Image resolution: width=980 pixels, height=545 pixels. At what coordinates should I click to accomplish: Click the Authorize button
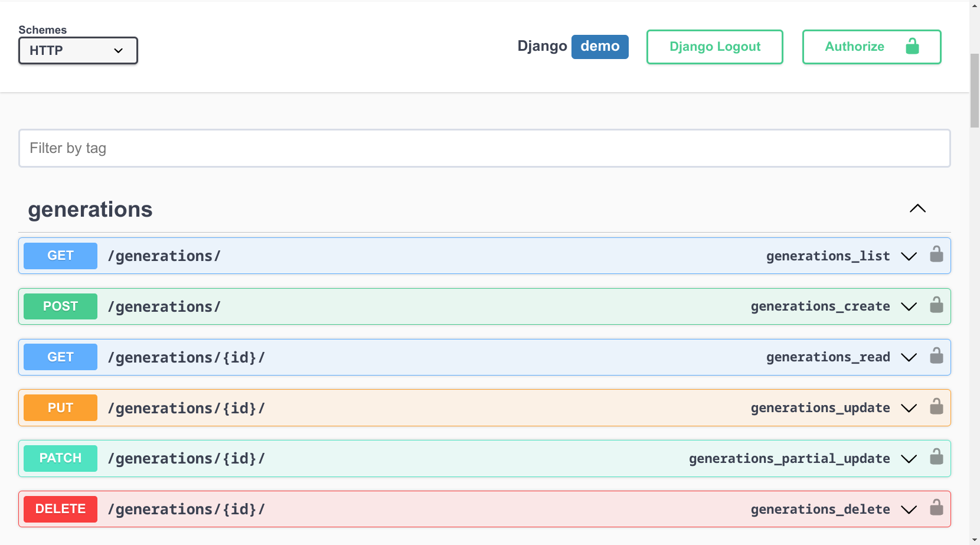click(855, 47)
